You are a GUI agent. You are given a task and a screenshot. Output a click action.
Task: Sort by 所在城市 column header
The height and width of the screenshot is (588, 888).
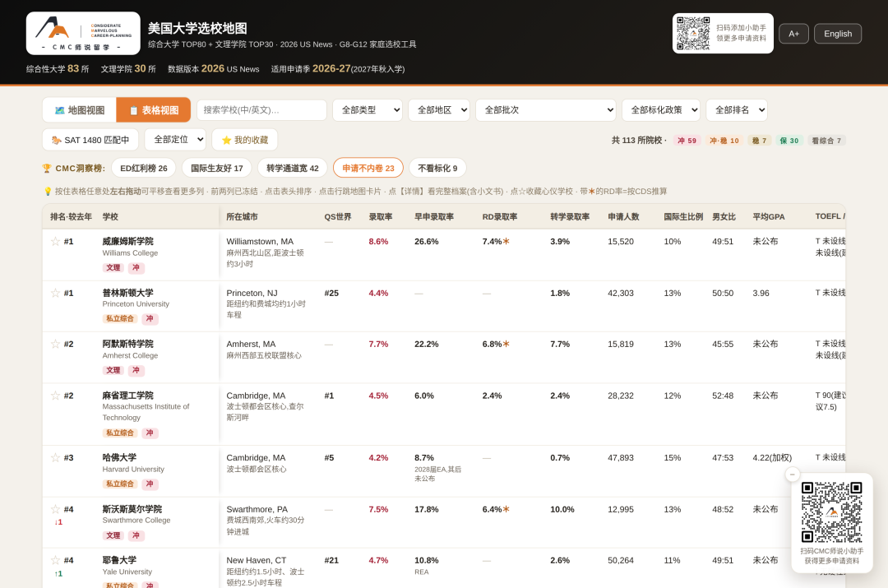tap(242, 216)
